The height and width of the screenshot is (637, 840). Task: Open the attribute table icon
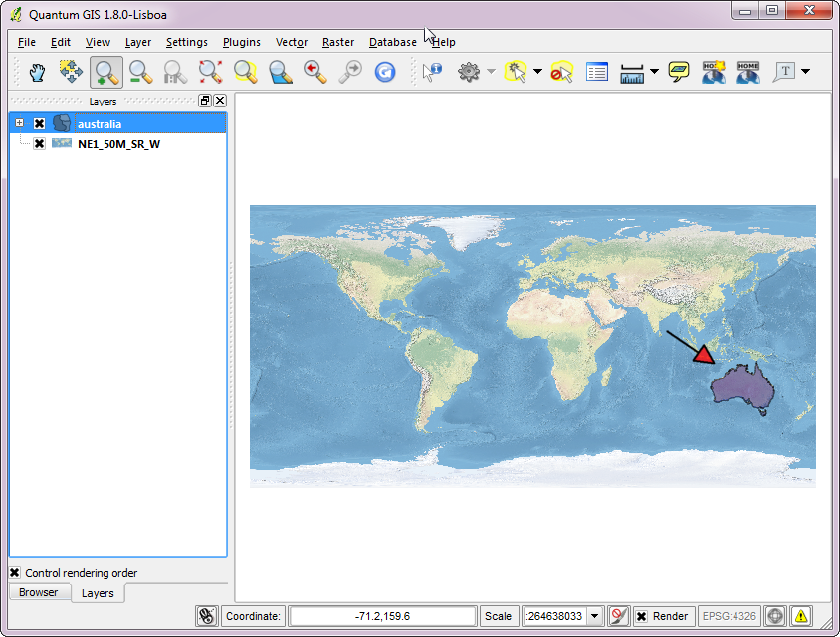(x=597, y=72)
